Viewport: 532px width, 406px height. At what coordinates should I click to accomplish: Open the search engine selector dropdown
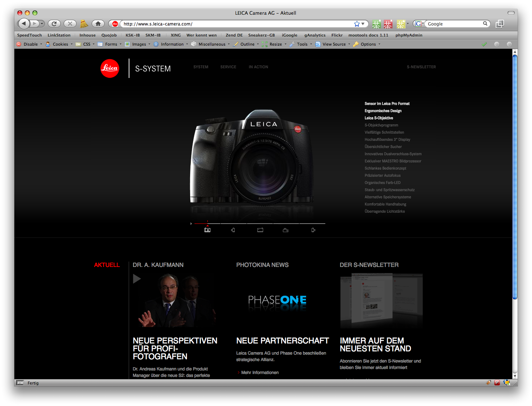pos(419,24)
